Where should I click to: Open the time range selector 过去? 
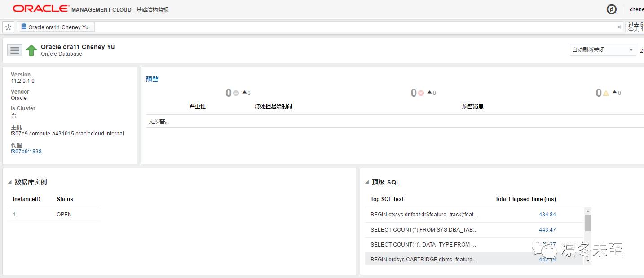click(635, 27)
